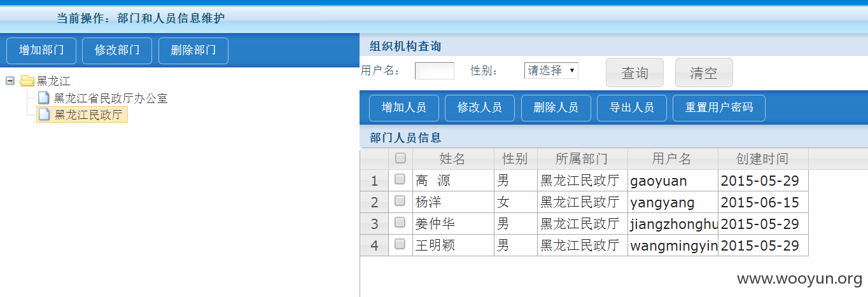Click the 增加部门 button

41,51
